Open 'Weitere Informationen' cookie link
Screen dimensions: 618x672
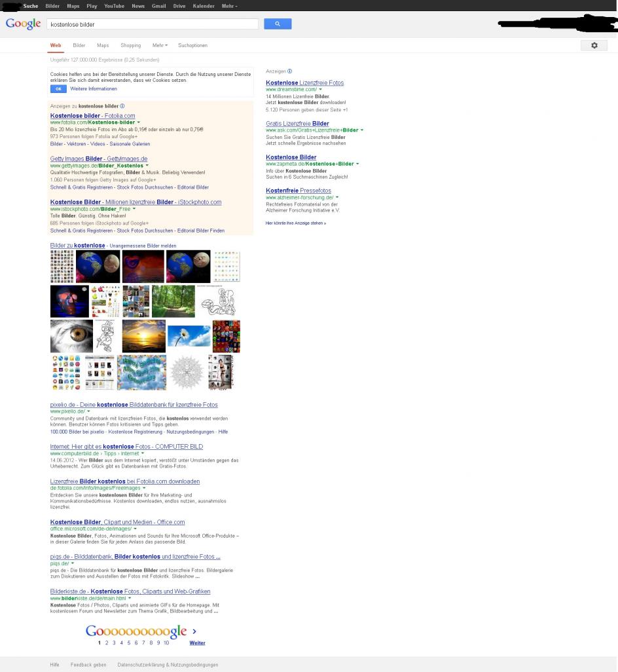click(x=94, y=88)
